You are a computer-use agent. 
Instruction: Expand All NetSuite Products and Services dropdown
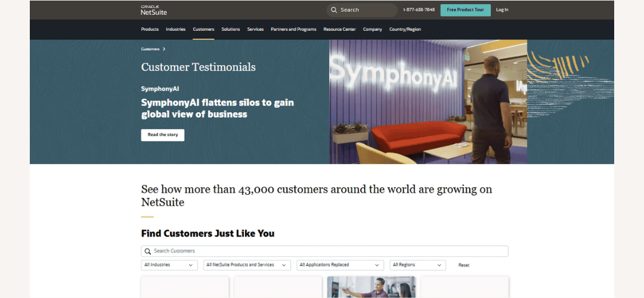coord(247,265)
